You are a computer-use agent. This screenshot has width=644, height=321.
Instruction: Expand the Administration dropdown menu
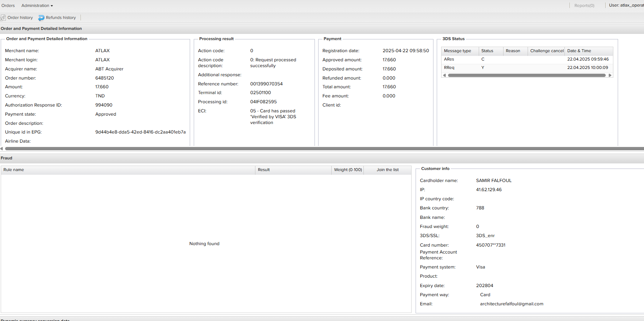click(37, 5)
